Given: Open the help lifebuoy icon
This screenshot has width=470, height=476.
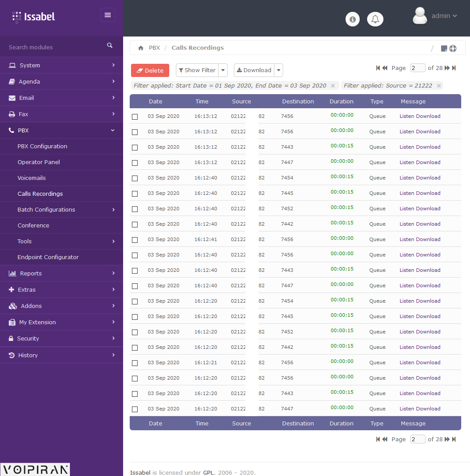Looking at the screenshot, I should point(453,48).
